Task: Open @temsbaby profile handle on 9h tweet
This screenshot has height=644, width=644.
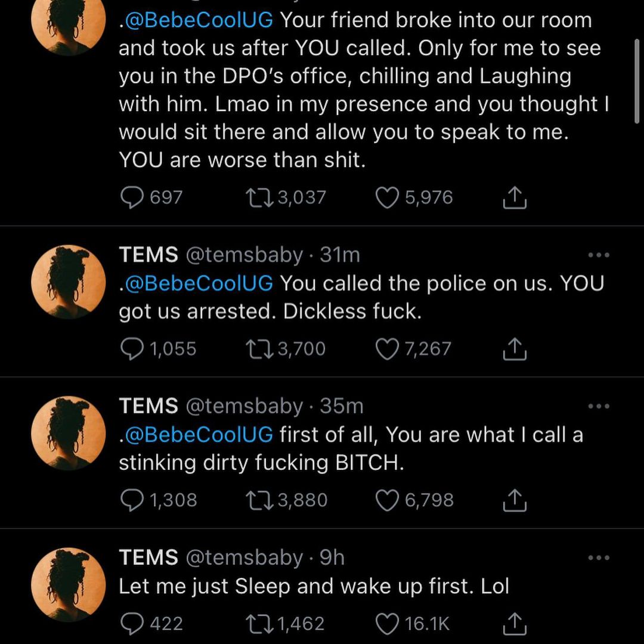Action: tap(244, 558)
